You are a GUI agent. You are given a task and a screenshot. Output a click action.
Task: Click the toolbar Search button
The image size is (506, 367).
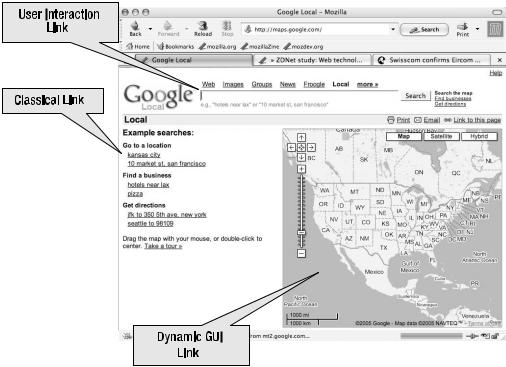tap(424, 30)
